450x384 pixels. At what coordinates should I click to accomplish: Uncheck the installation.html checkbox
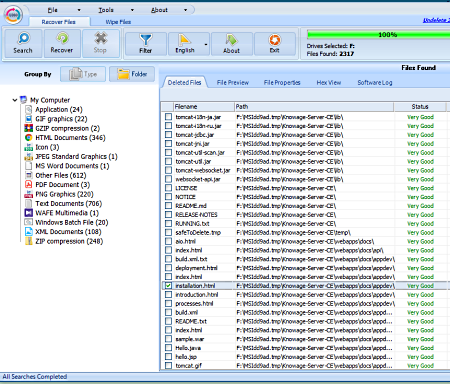point(168,286)
